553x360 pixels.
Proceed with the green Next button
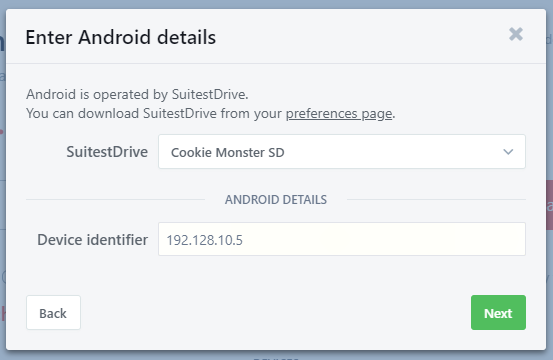coord(498,313)
